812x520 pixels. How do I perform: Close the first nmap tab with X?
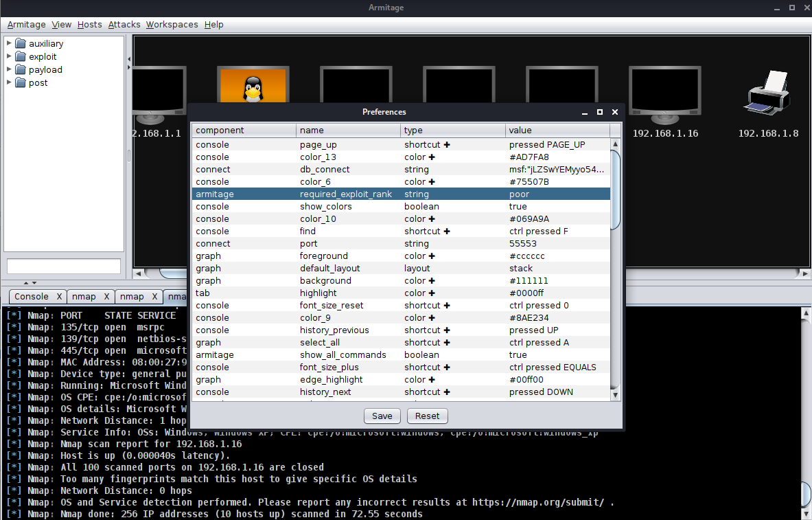coord(106,297)
